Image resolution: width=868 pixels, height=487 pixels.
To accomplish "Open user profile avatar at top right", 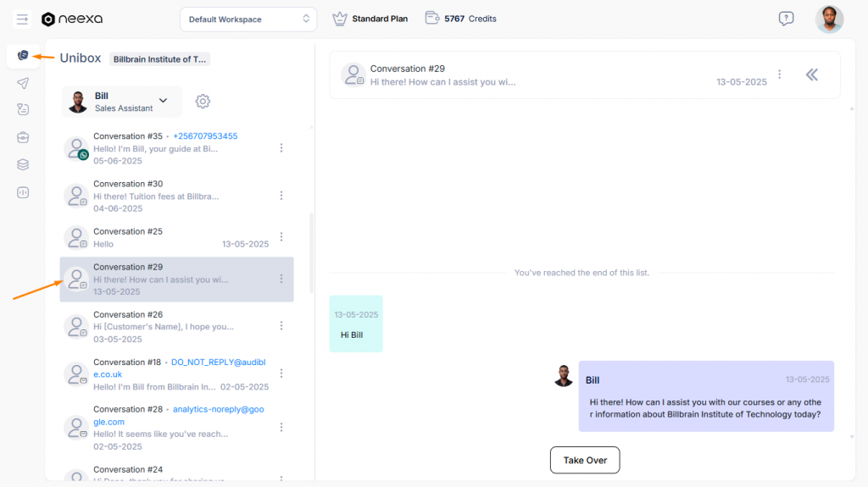I will tap(829, 19).
